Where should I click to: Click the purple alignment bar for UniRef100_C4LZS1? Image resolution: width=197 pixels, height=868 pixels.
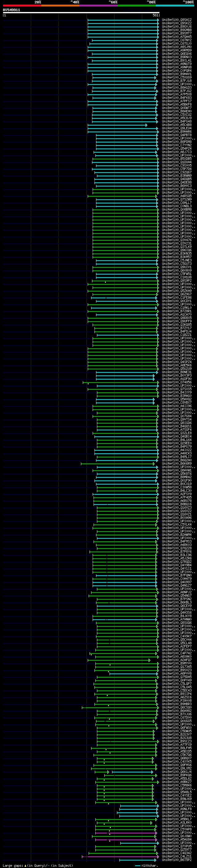pos(121,857)
